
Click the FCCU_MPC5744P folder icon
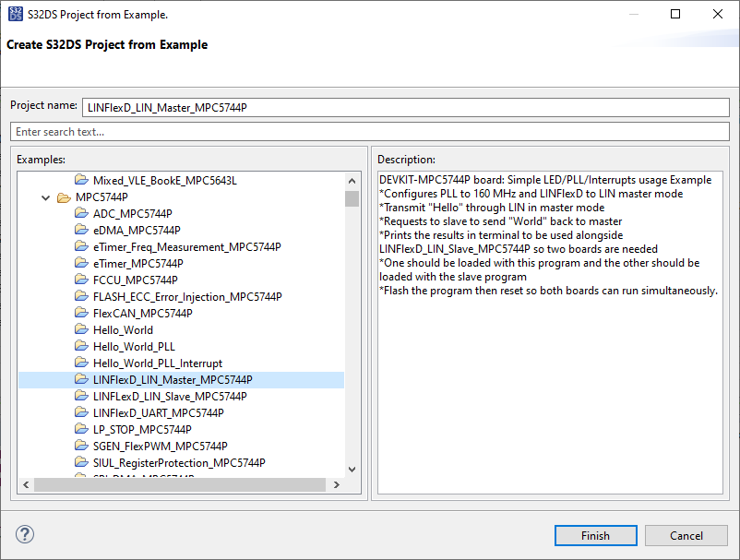tap(82, 280)
